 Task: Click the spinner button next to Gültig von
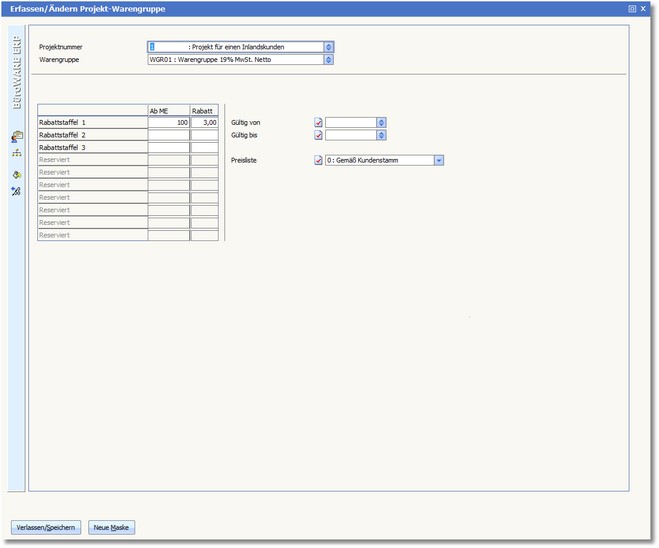pos(381,122)
